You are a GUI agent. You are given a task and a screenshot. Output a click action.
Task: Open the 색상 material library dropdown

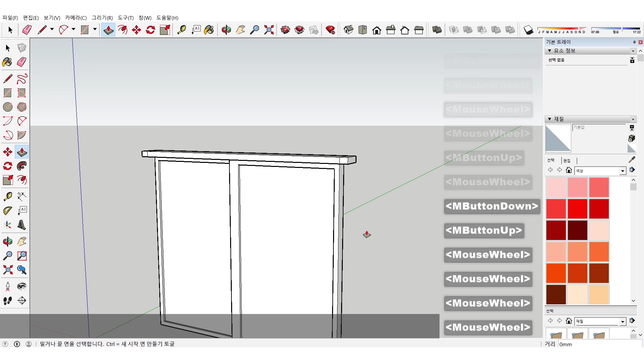click(623, 171)
